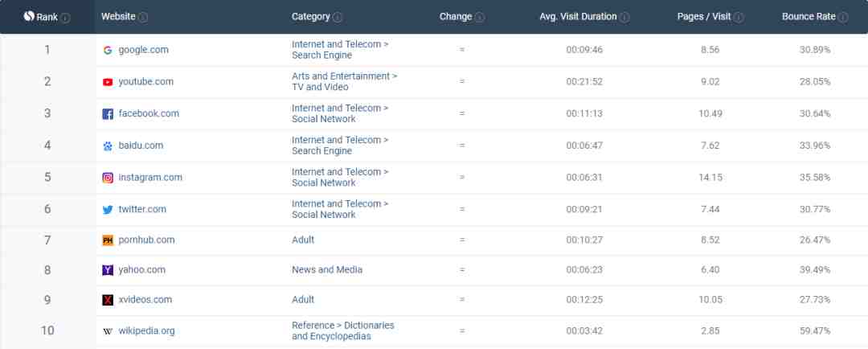
Task: Click the Change column header
Action: point(456,17)
